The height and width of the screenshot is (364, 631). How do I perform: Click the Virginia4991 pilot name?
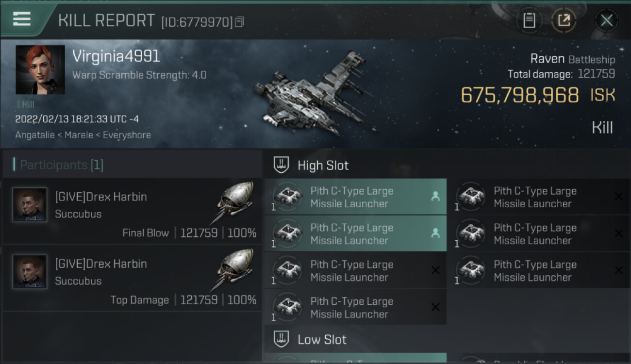pyautogui.click(x=116, y=56)
